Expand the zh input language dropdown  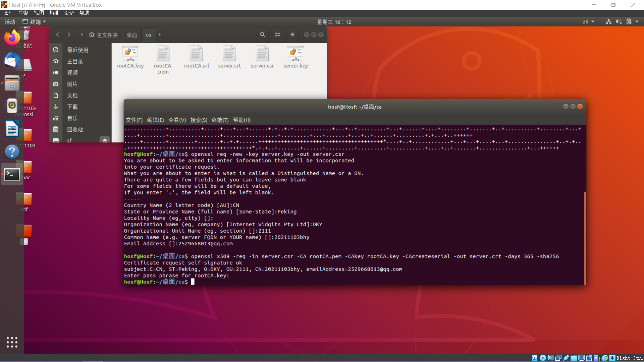[589, 22]
